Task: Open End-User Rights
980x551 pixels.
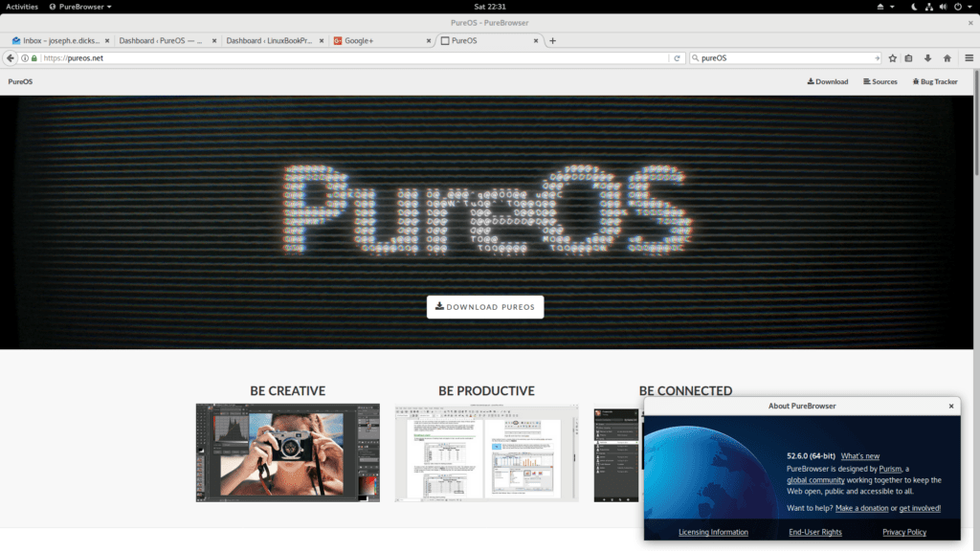Action: click(x=815, y=532)
